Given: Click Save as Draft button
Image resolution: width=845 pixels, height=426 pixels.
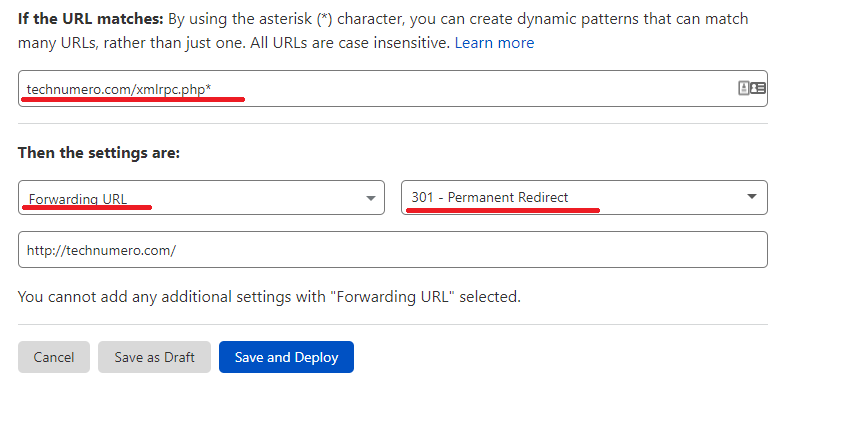Looking at the screenshot, I should [154, 357].
